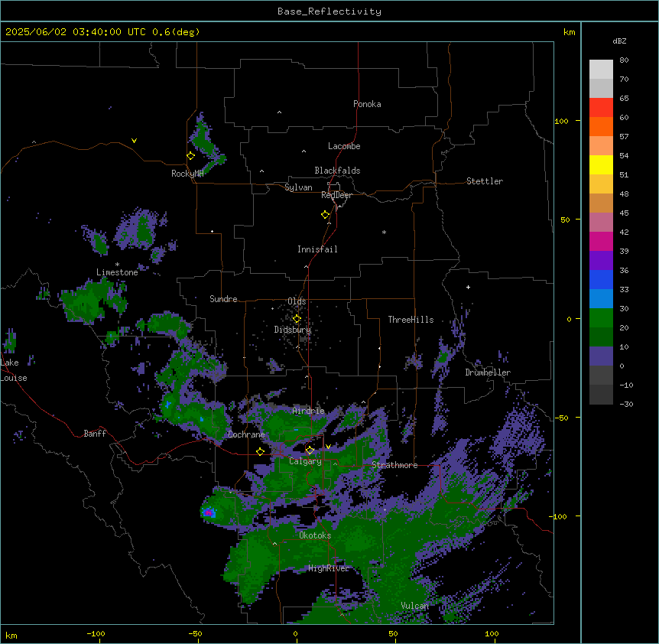Click the Base_Reflectivity title
Image resolution: width=659 pixels, height=644 pixels.
pos(329,11)
